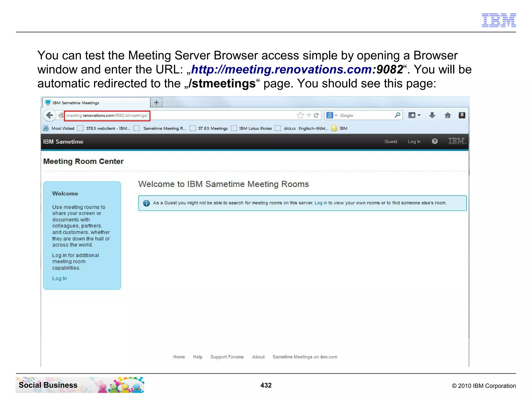Click Home footer link
The image size is (532, 399).
[179, 357]
